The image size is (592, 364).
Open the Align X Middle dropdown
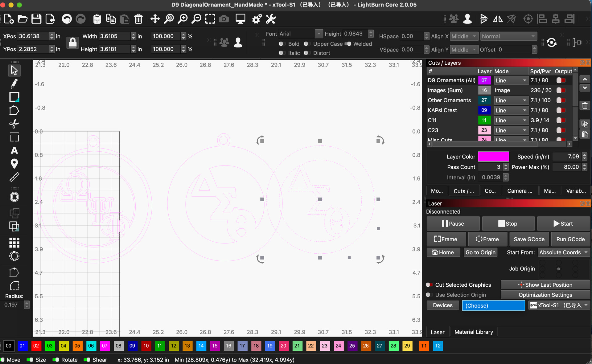tap(464, 36)
